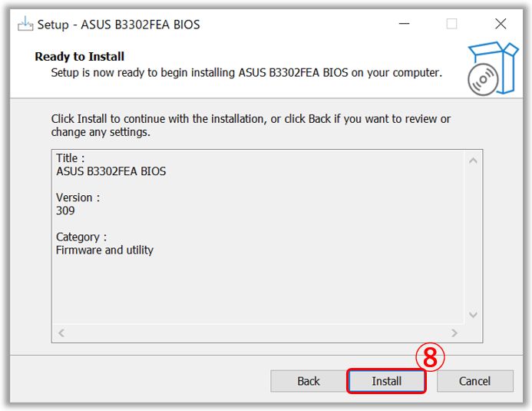Screen dimensions: 532x411
Task: Click the scroll down arrow in summary box
Action: (474, 315)
